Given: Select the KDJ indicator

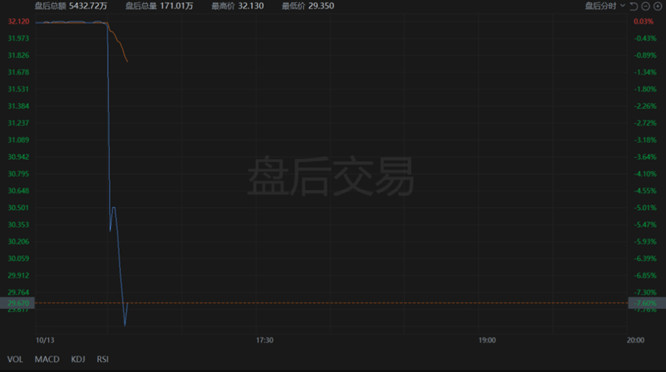Looking at the screenshot, I should coord(78,359).
